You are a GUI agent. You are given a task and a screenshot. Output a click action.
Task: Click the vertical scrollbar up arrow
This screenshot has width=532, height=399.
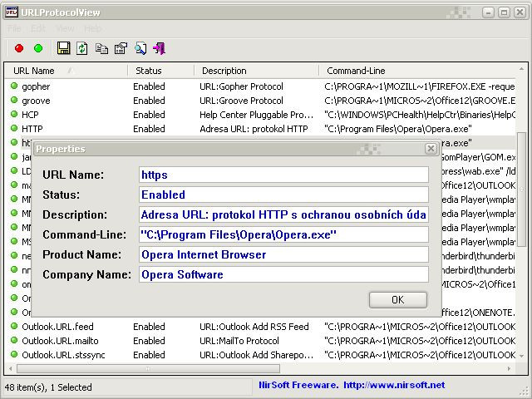pos(521,69)
